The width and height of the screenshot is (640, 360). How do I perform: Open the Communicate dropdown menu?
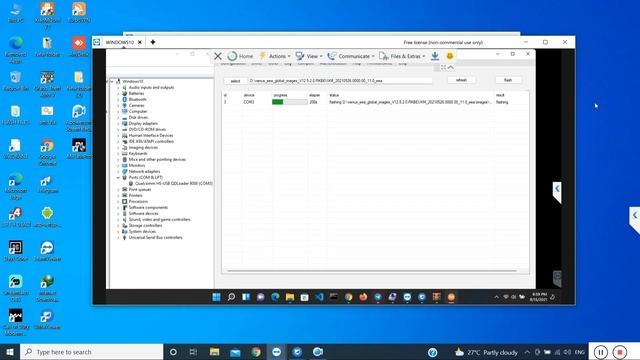(351, 56)
